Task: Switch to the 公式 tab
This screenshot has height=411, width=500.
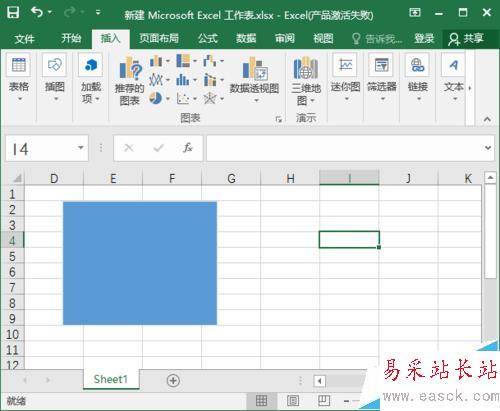Action: click(x=208, y=38)
